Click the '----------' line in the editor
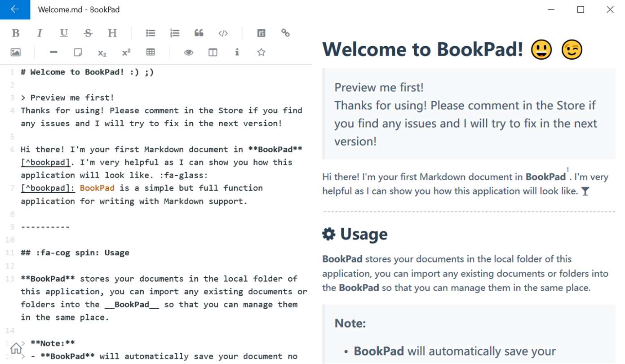Viewport: 625px width, 364px height. 45,226
